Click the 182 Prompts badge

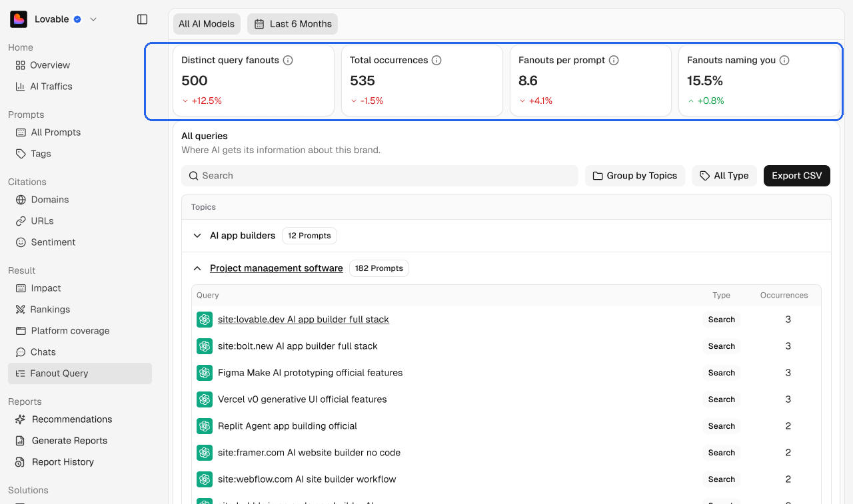click(x=379, y=268)
